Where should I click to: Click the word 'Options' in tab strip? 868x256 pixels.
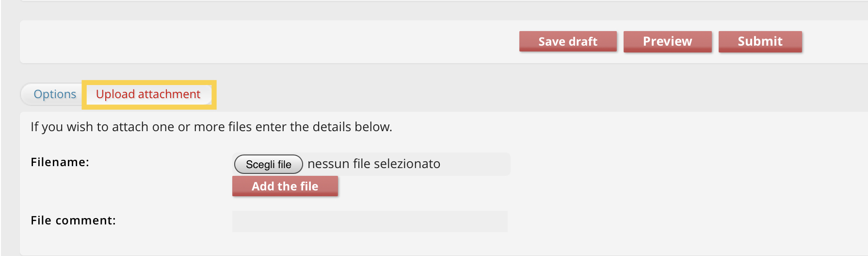(x=54, y=94)
